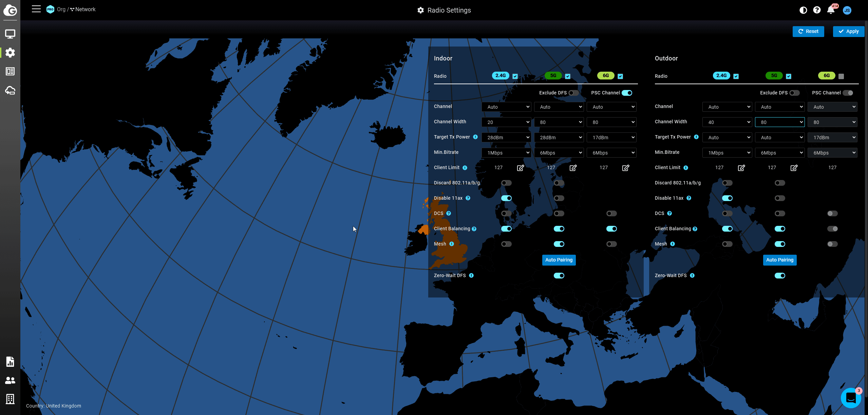Enable Outdoor Exclude DFS toggle
The image size is (868, 415).
(x=794, y=93)
